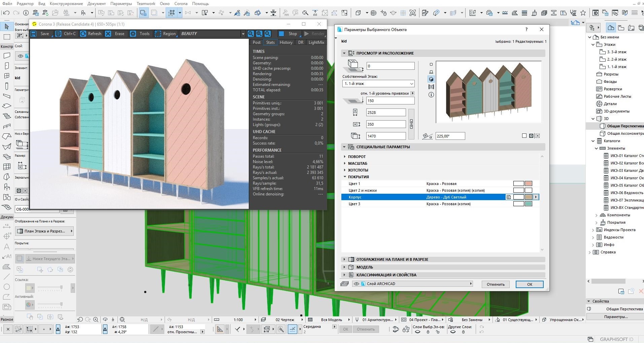Open the Конструирование menu
The width and height of the screenshot is (644, 343).
(x=66, y=4)
